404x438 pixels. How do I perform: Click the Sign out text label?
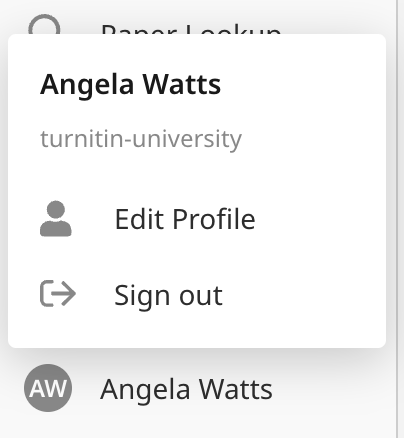(168, 296)
